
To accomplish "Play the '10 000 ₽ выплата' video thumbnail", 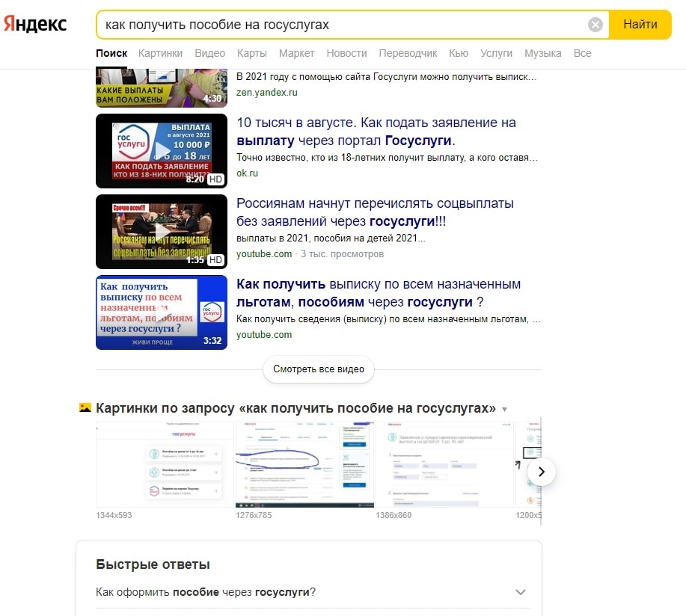I will point(162,151).
